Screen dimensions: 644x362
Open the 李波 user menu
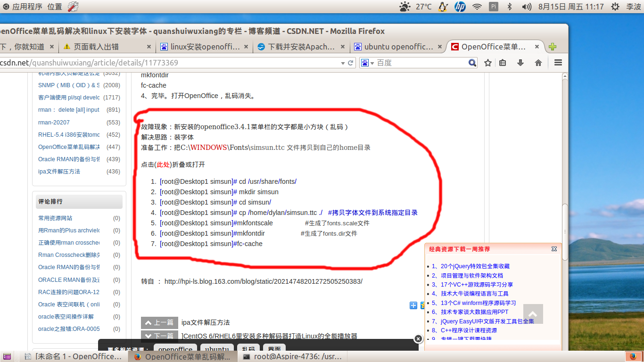coord(633,7)
